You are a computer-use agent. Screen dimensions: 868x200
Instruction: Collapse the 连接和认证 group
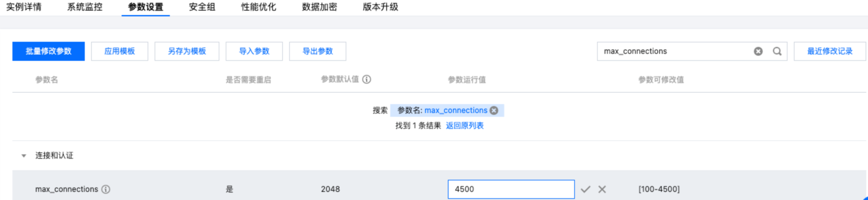(24, 155)
